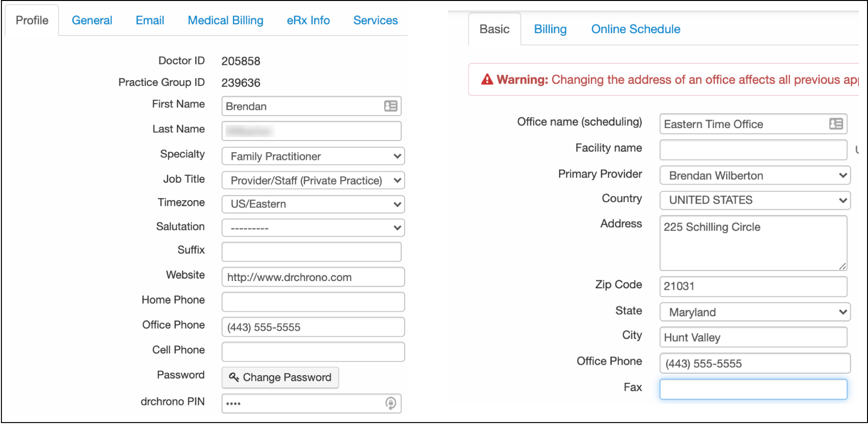The width and height of the screenshot is (868, 424).
Task: Change the State dropdown selection
Action: 754,312
